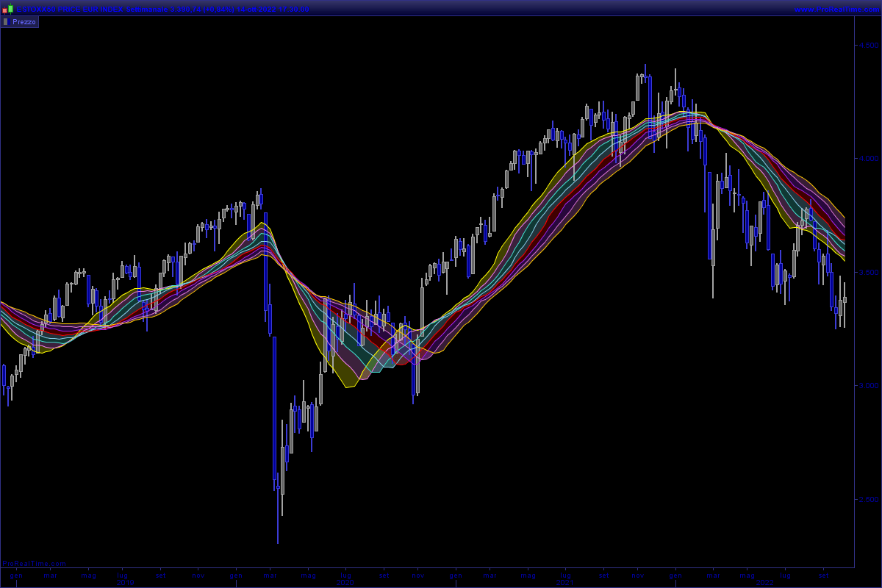Click the yellow band's lowest dip after the crash
The width and height of the screenshot is (882, 588).
348,386
